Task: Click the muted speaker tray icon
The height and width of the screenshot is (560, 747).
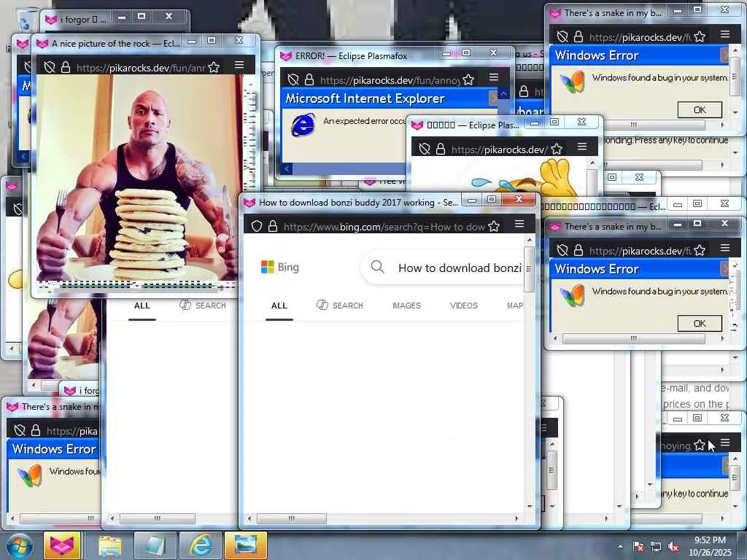Action: pos(673,546)
